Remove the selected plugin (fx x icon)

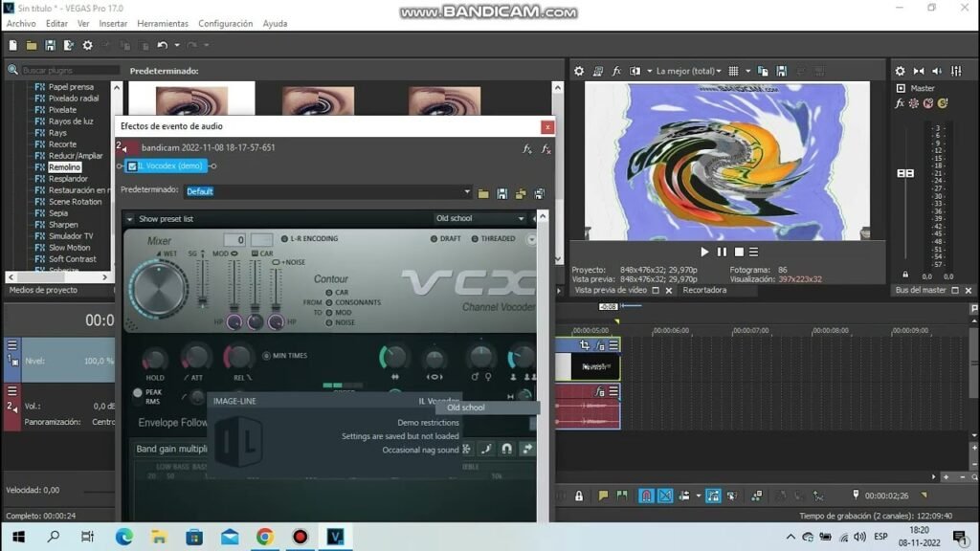pos(546,148)
